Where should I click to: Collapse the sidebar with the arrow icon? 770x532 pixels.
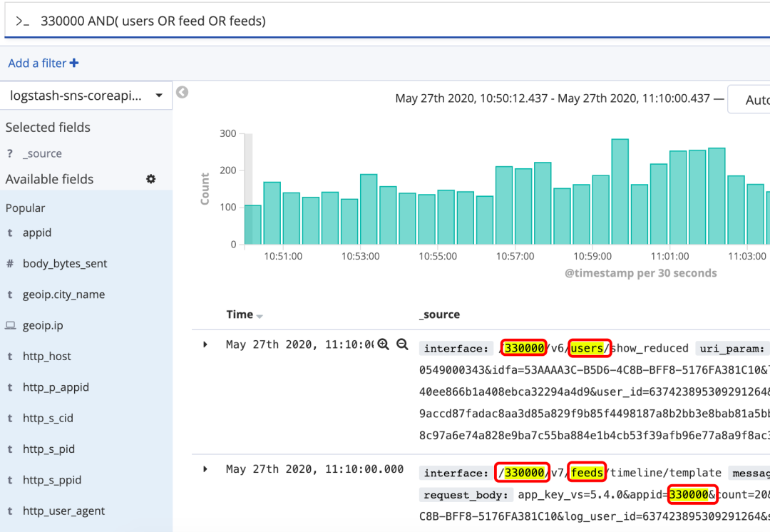[183, 93]
